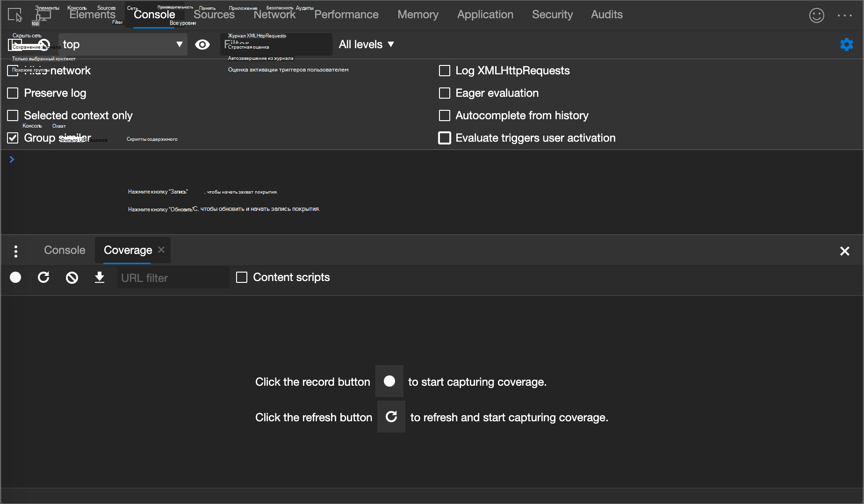
Task: Click the live expression eye icon
Action: (x=202, y=44)
